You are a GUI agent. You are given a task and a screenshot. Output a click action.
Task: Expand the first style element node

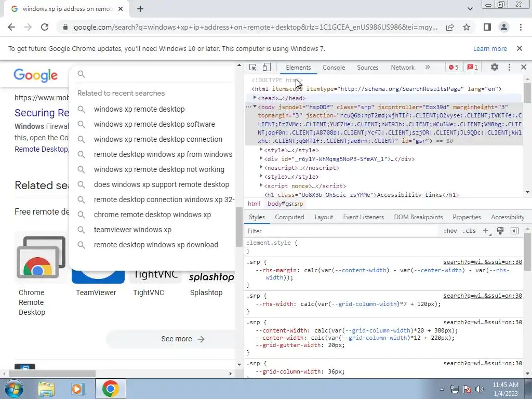tap(261, 150)
